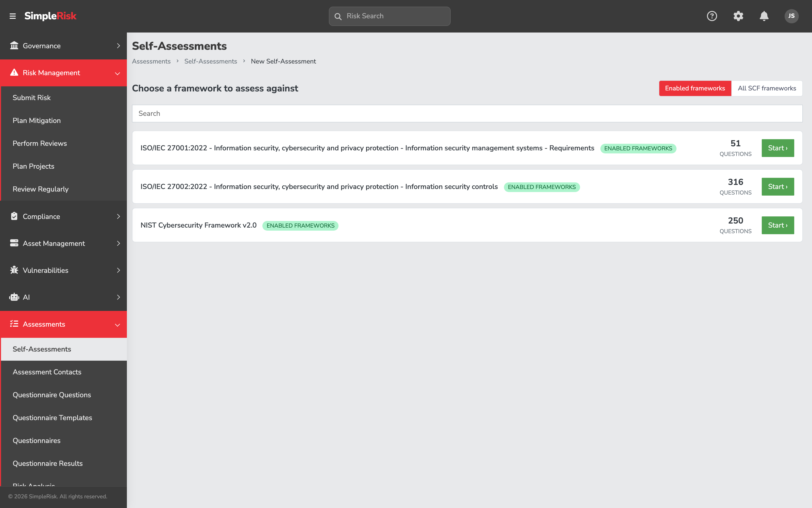Viewport: 812px width, 508px height.
Task: Go to Assessments breadcrumb link
Action: tap(151, 61)
